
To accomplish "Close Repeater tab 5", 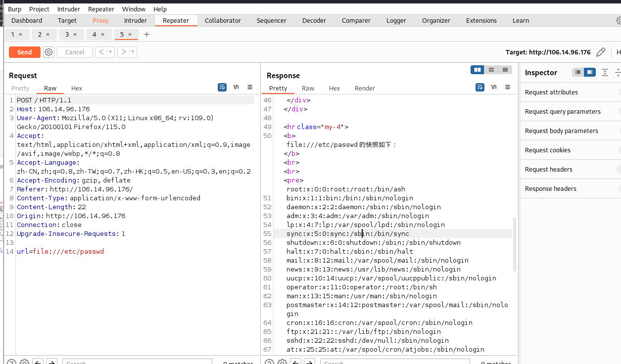I will pyautogui.click(x=130, y=34).
